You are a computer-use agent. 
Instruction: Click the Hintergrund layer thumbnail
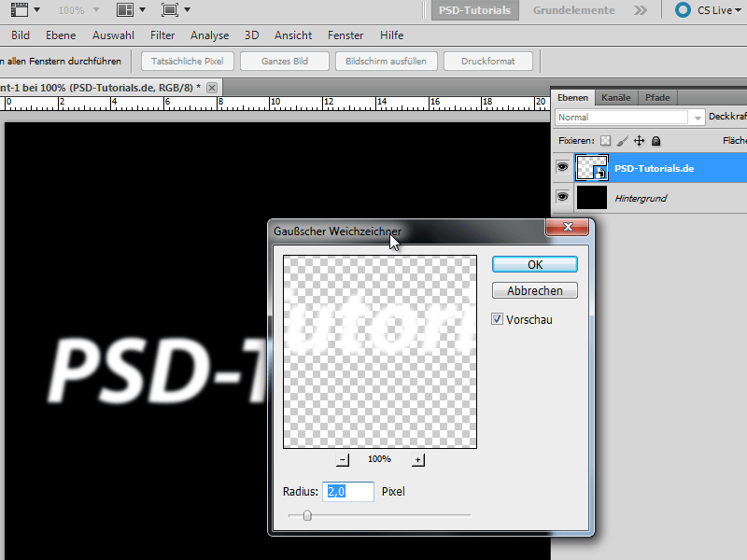point(592,198)
